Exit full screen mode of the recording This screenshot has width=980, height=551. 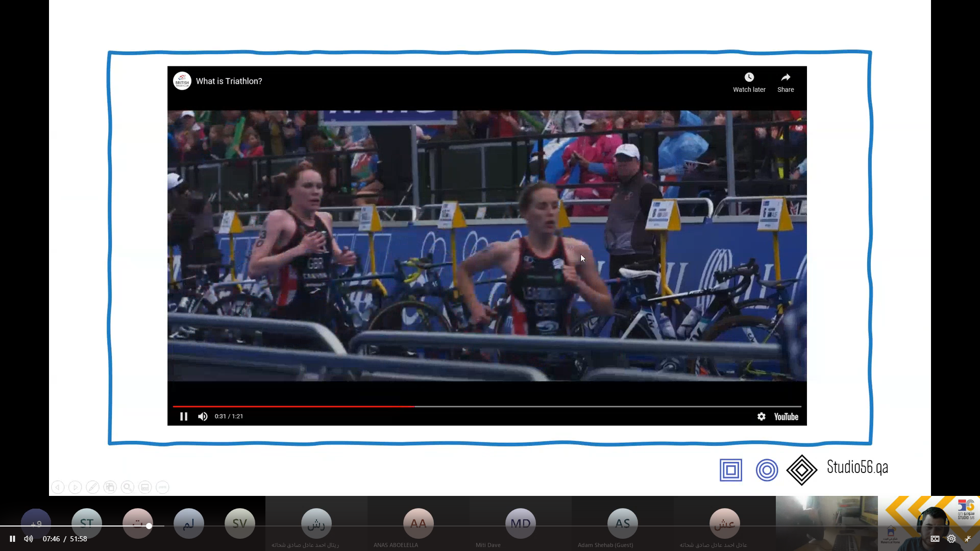point(968,539)
